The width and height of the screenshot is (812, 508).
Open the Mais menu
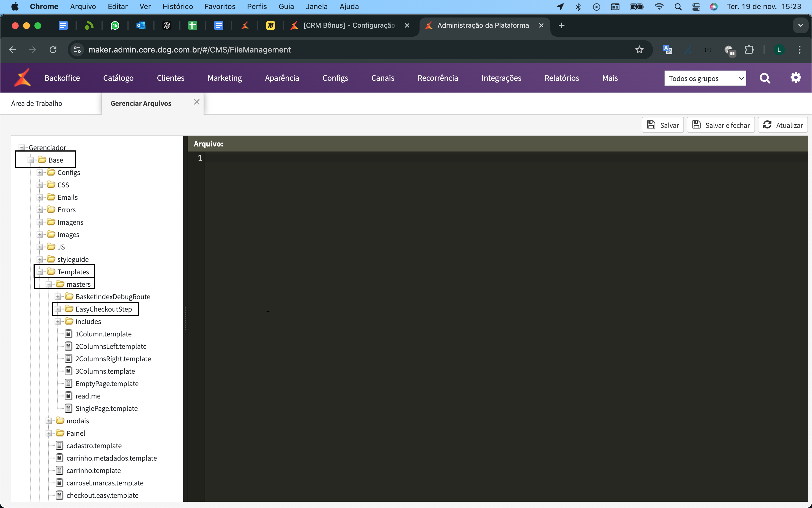click(x=610, y=78)
